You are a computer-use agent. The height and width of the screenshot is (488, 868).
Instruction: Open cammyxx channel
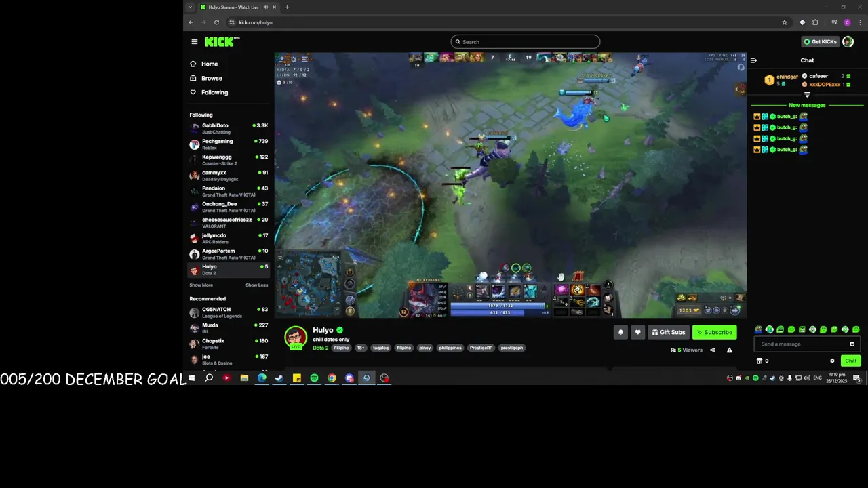[229, 176]
